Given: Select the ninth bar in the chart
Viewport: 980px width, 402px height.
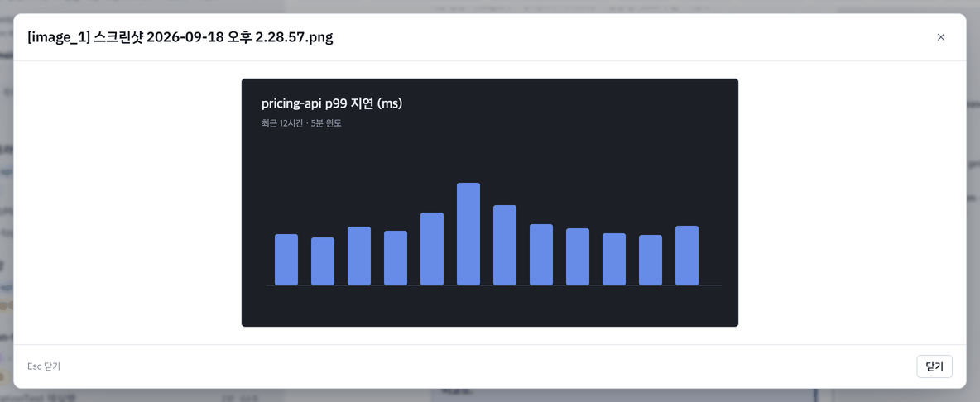Looking at the screenshot, I should 578,256.
